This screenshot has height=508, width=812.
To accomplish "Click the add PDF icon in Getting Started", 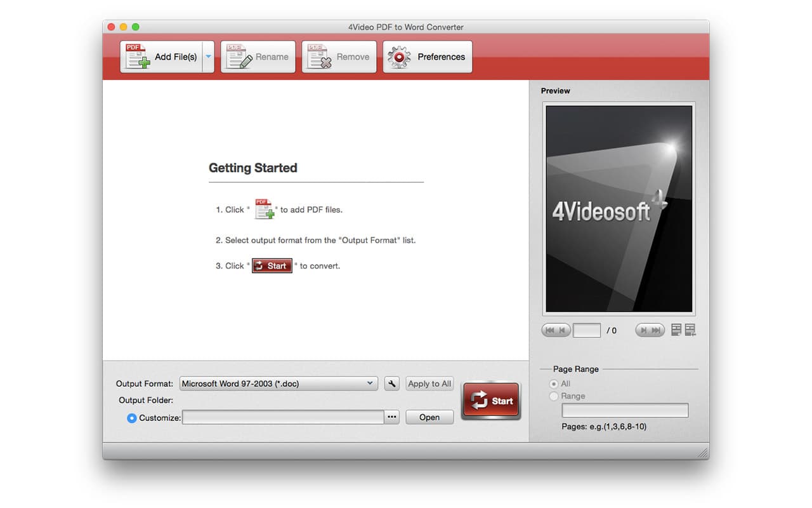I will coord(265,209).
